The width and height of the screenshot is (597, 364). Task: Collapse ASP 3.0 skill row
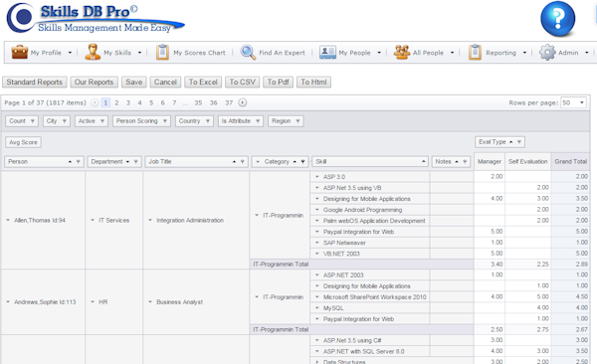316,177
